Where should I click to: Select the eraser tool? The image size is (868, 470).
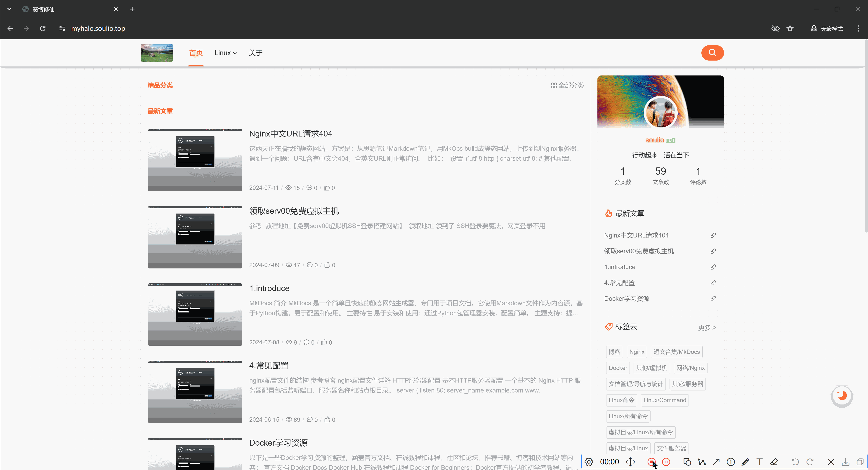click(774, 462)
